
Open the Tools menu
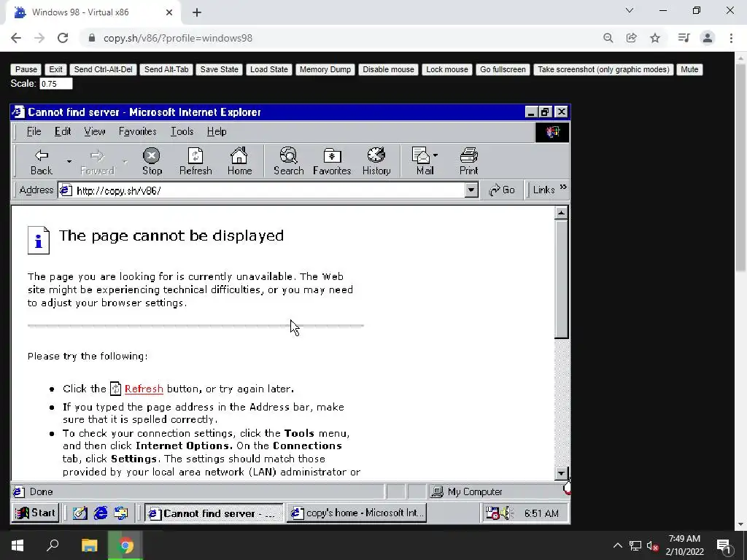182,131
